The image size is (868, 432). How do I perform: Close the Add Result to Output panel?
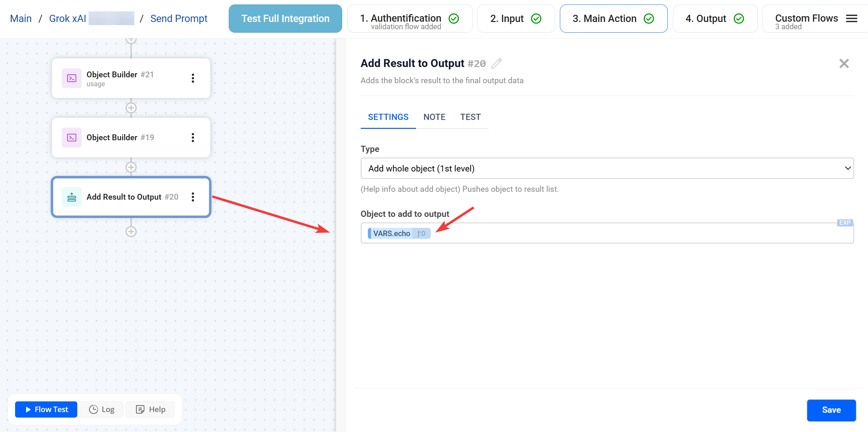click(x=844, y=63)
